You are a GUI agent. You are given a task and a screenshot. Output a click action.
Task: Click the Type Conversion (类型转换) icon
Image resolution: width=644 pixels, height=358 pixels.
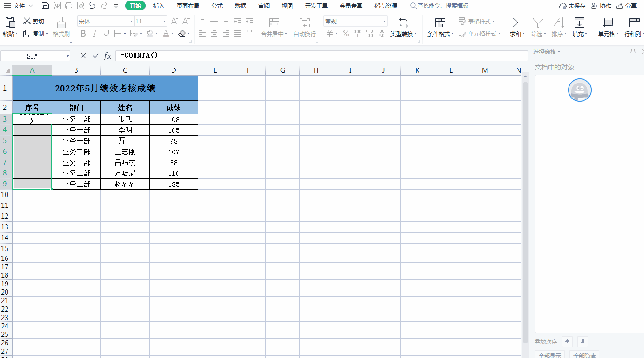403,23
